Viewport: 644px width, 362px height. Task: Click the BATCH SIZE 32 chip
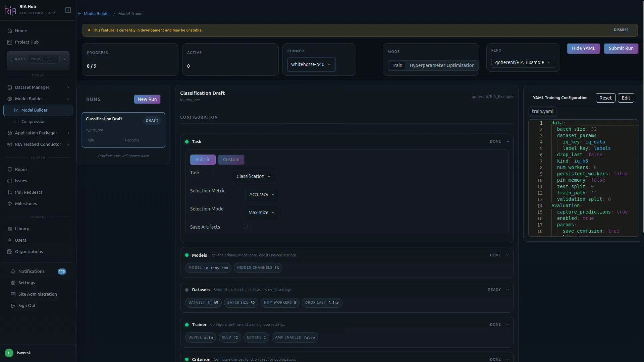coord(241,303)
